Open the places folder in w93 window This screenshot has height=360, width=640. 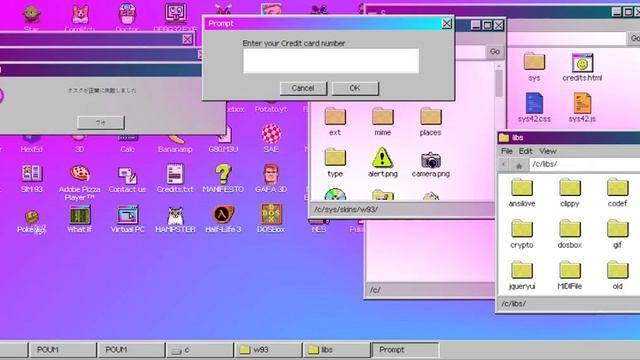431,122
